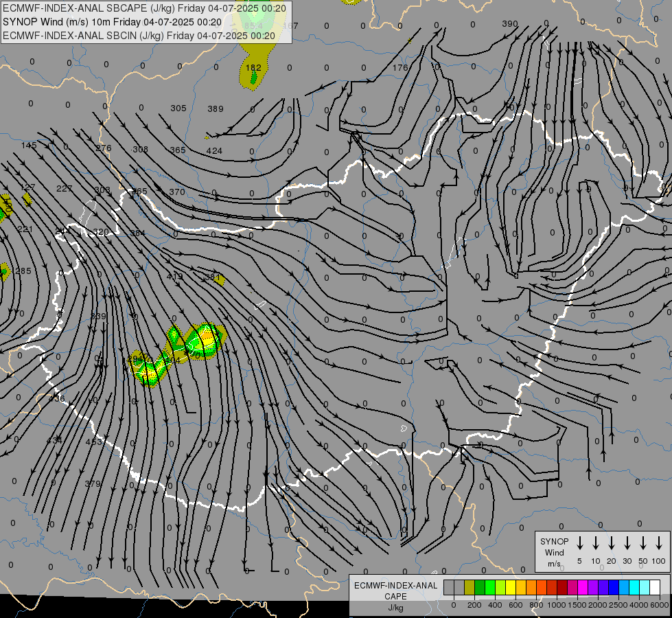The width and height of the screenshot is (672, 618).
Task: Click the 6000 tick label in CAPE legend
Action: pos(659,605)
